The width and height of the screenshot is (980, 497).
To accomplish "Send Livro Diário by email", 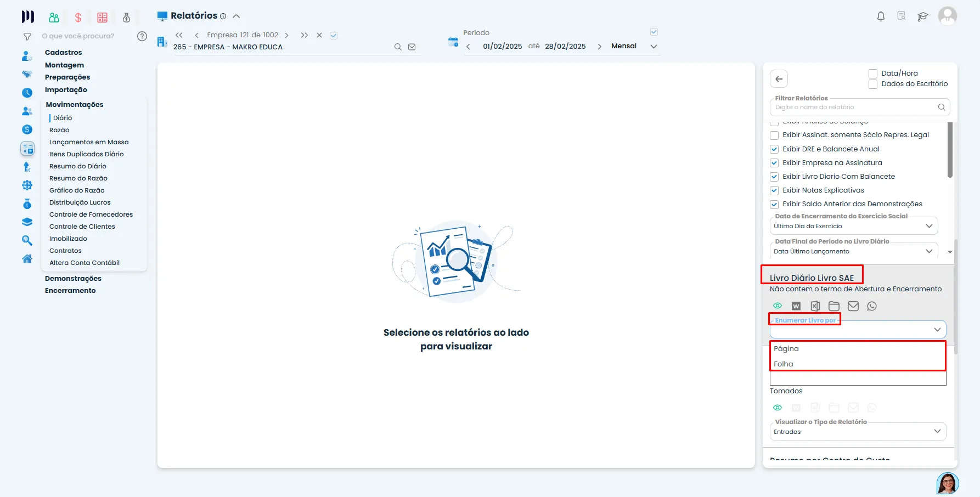I will pos(853,306).
